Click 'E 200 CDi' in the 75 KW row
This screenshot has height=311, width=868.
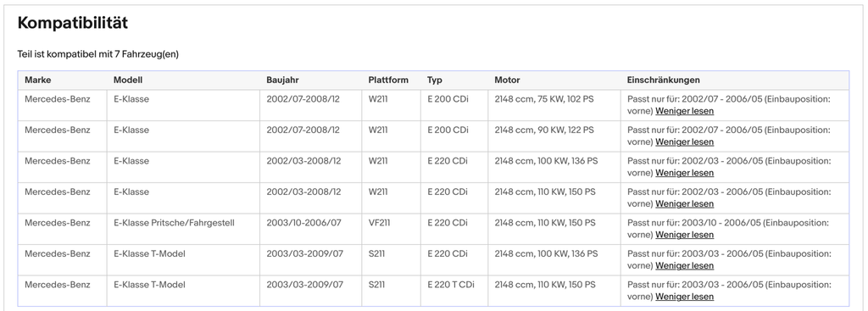click(x=448, y=99)
